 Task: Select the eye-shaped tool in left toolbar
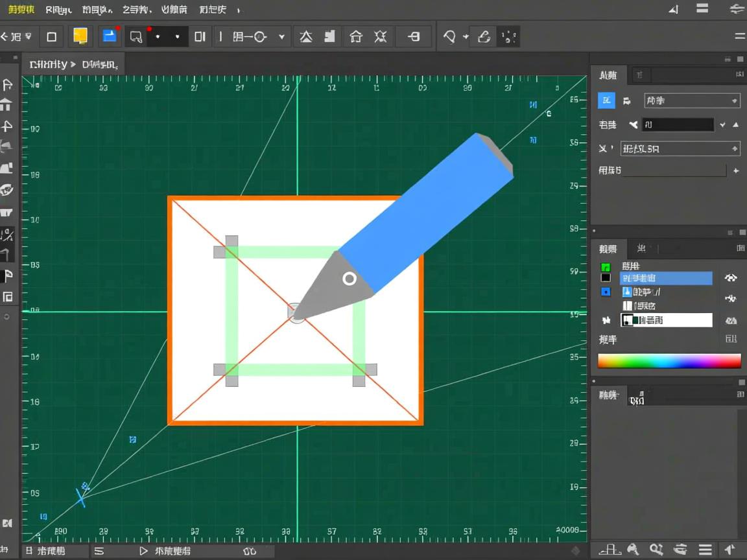coord(7,190)
